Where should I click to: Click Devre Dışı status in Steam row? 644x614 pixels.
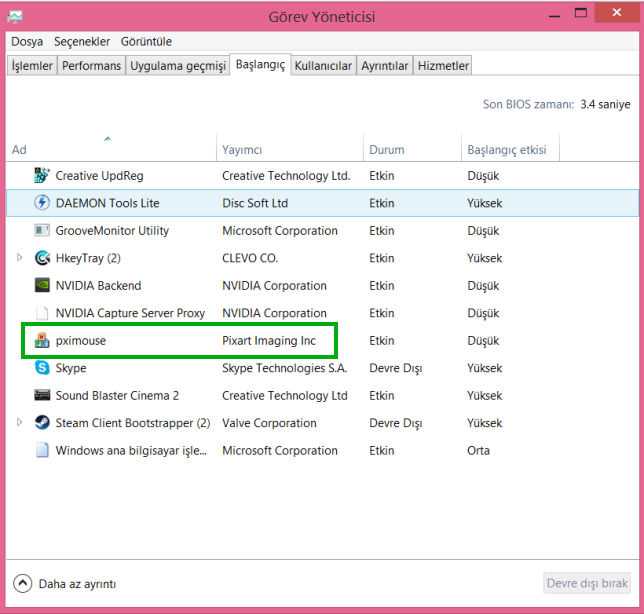coord(396,423)
